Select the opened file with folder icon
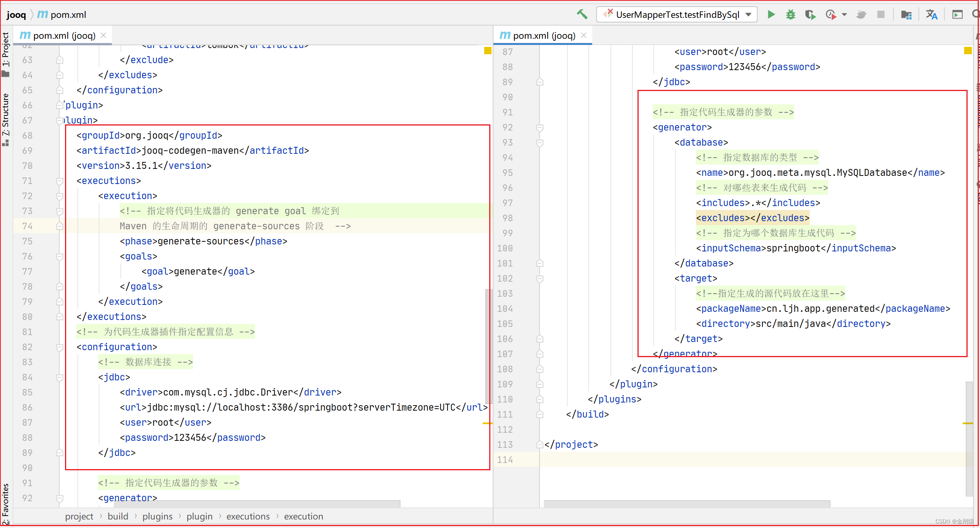Viewport: 980px width, 528px height. coord(906,14)
